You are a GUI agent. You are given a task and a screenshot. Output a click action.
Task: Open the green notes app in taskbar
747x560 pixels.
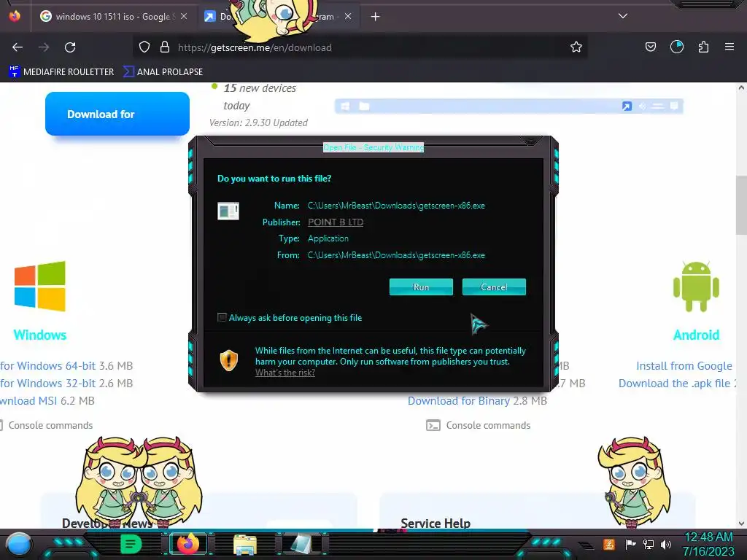(131, 544)
